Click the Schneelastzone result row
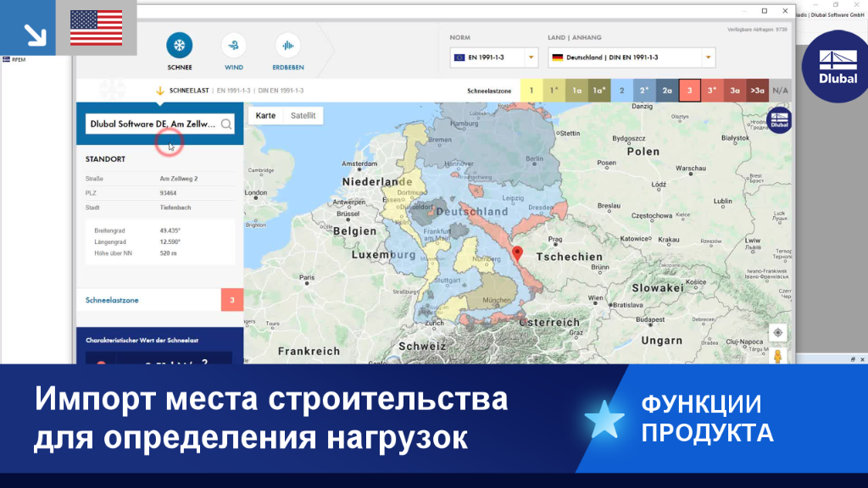The image size is (868, 488). (160, 300)
